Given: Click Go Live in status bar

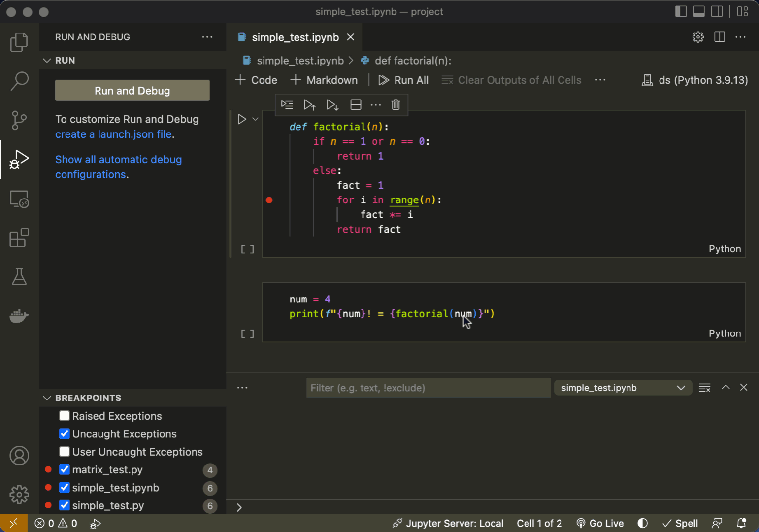Looking at the screenshot, I should 600,523.
